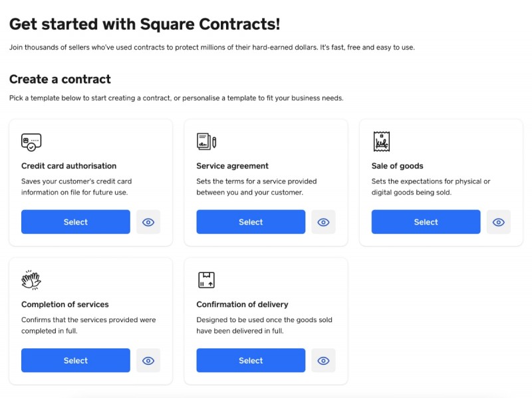Click the Confirmation of delivery package icon

(206, 280)
